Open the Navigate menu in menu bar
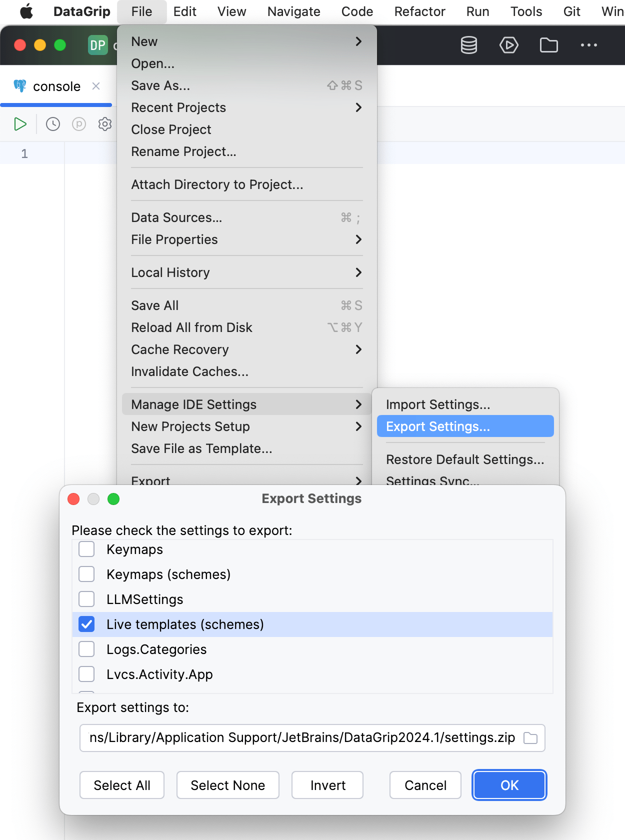 click(293, 11)
